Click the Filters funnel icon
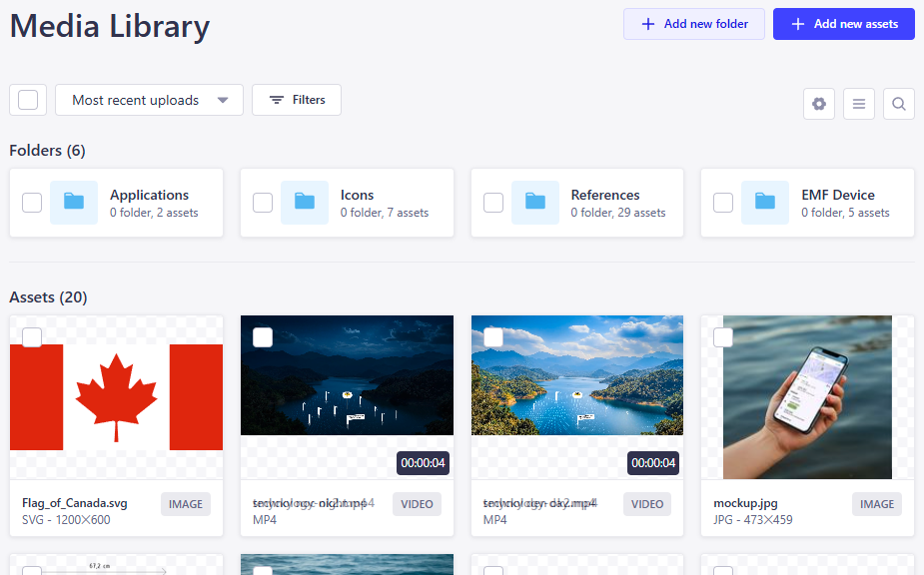This screenshot has height=575, width=924. [277, 100]
